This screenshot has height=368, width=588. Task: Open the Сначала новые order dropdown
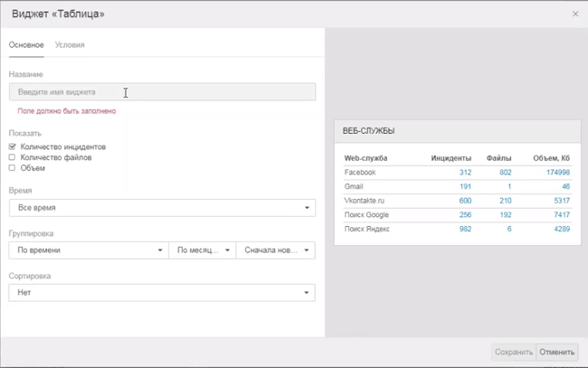pyautogui.click(x=276, y=250)
